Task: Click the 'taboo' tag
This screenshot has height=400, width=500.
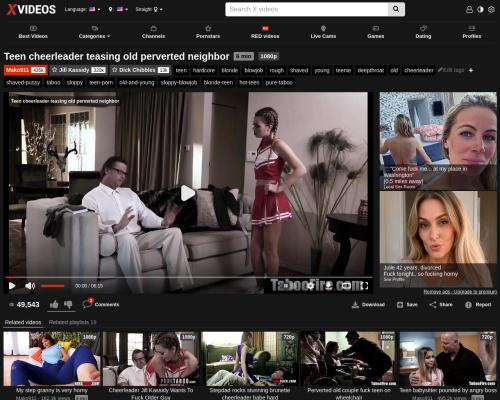Action: [x=53, y=83]
